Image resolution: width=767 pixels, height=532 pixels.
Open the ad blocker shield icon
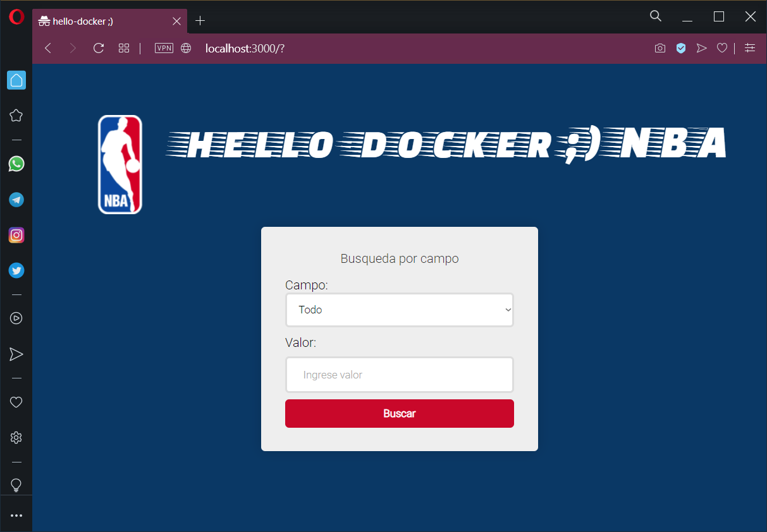[x=681, y=48]
